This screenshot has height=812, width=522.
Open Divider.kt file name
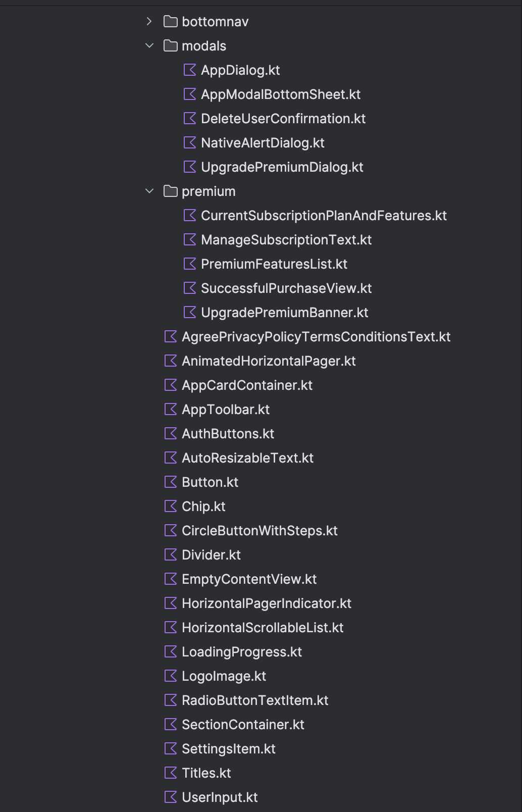[211, 555]
